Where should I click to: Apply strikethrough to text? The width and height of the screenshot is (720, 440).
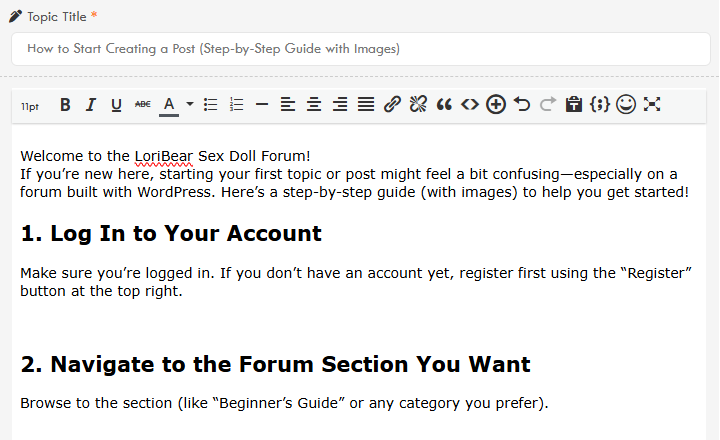pos(142,104)
